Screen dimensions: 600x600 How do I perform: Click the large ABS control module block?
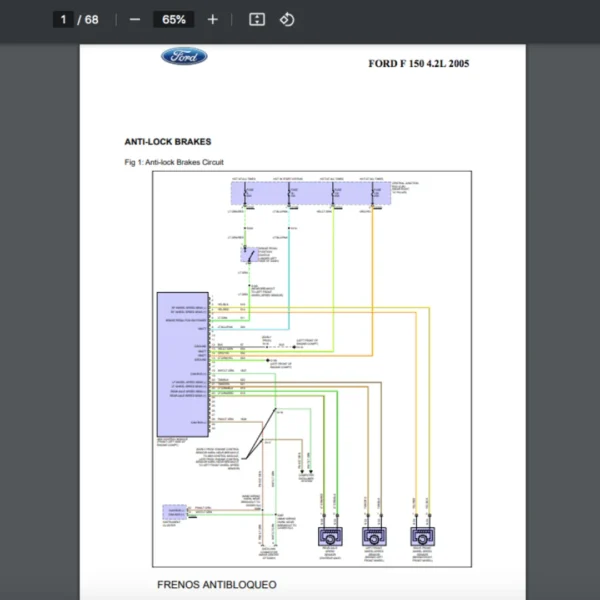[182, 362]
